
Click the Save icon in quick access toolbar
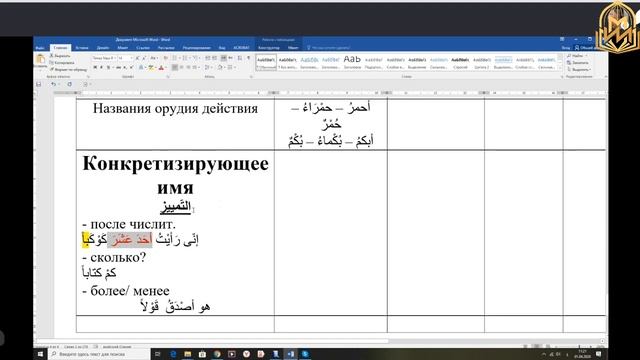point(38,84)
